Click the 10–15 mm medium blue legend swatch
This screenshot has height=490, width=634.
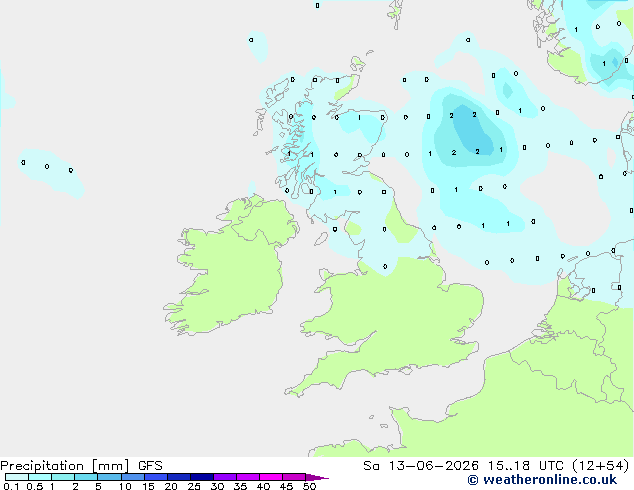tap(132, 477)
